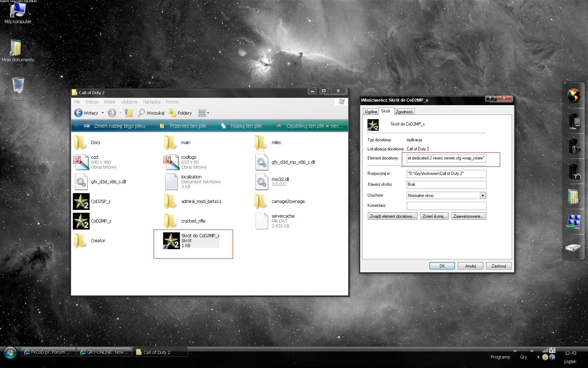This screenshot has width=588, height=368.
Task: Select the CoD2SP_s executable
Action: [x=92, y=202]
